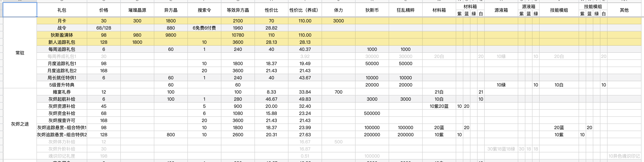
Task: Select the 灰烬追踪悬赏-组合特供1 cell
Action: tap(62, 127)
